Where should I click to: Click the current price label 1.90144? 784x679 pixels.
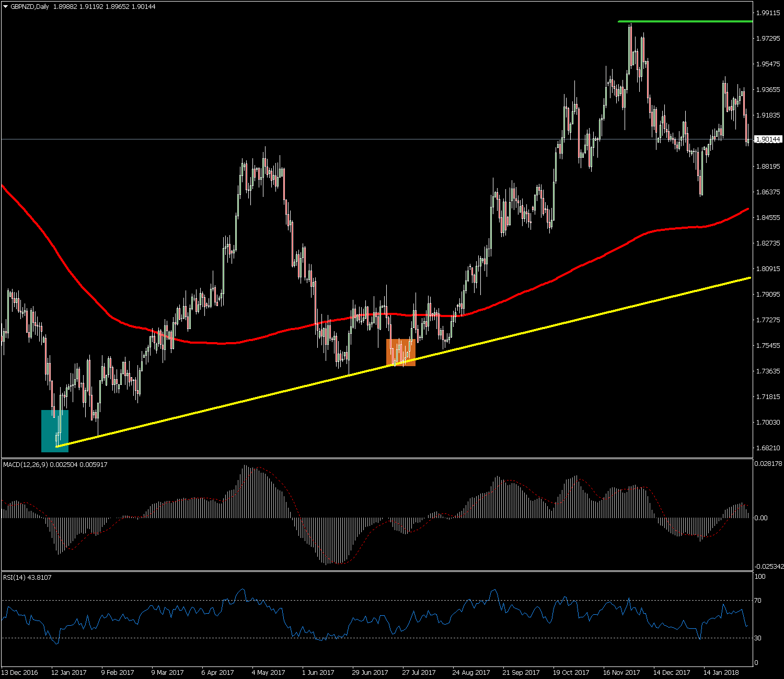[x=768, y=139]
